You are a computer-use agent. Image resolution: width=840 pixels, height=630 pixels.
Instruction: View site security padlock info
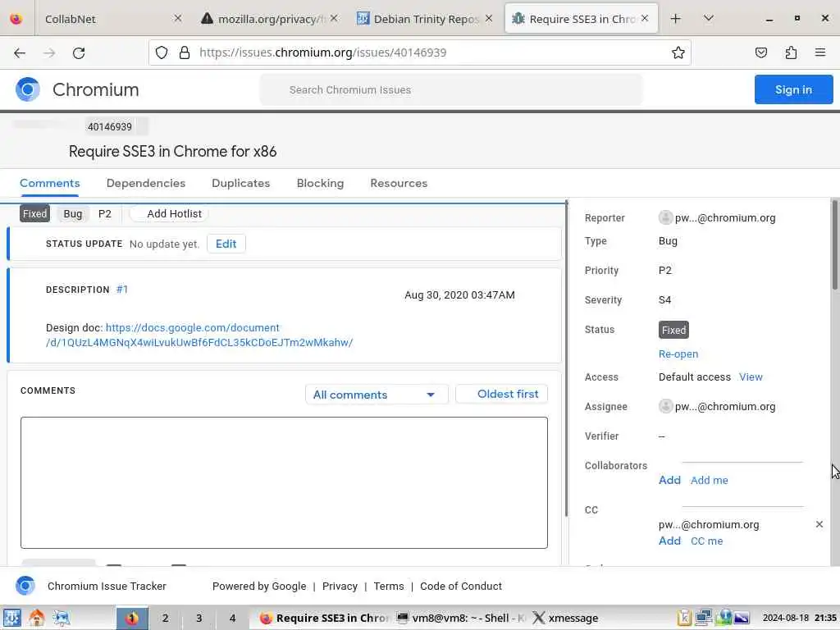click(x=185, y=52)
